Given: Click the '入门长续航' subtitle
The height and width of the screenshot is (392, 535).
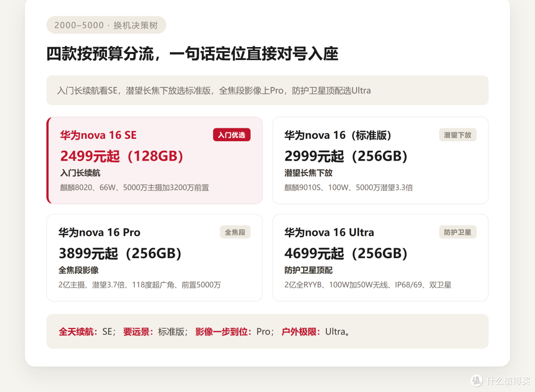Looking at the screenshot, I should click(x=80, y=173).
